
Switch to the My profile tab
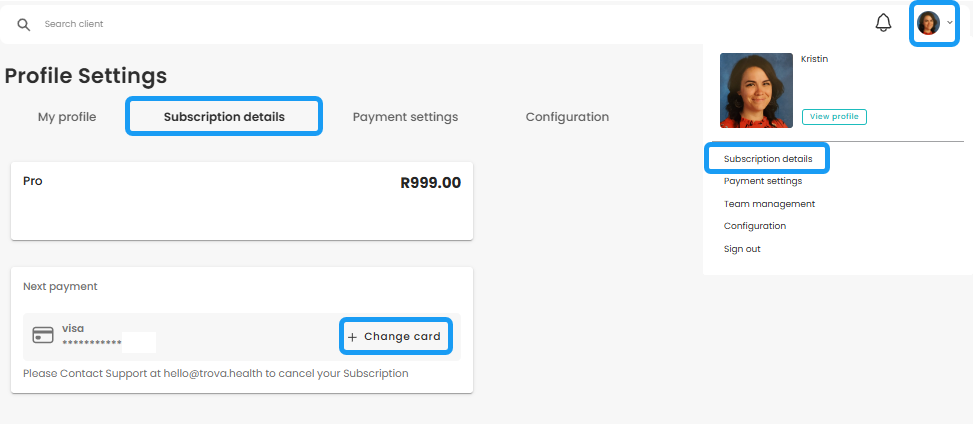67,117
